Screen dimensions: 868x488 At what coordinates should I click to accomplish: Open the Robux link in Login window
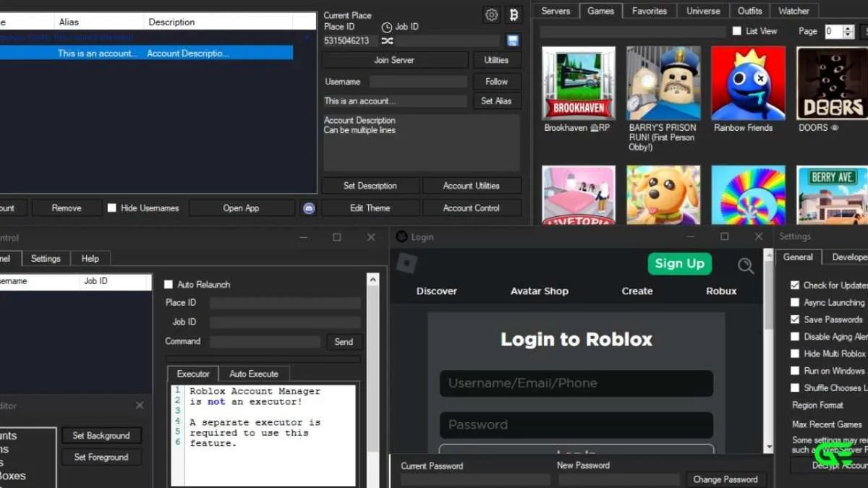coord(721,291)
